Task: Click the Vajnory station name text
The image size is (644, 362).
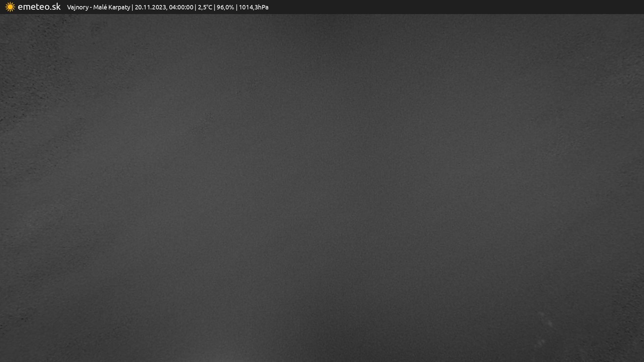Action: (x=77, y=7)
